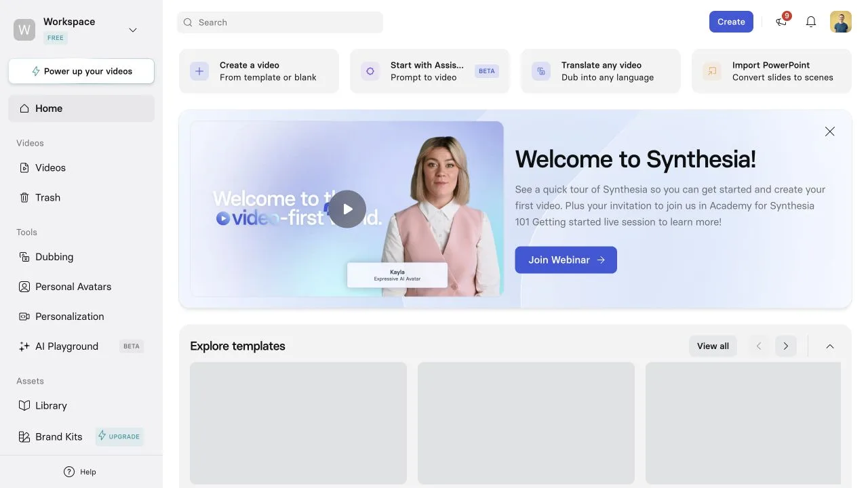868x488 pixels.
Task: Close the Welcome to Synthesia banner
Action: click(830, 131)
